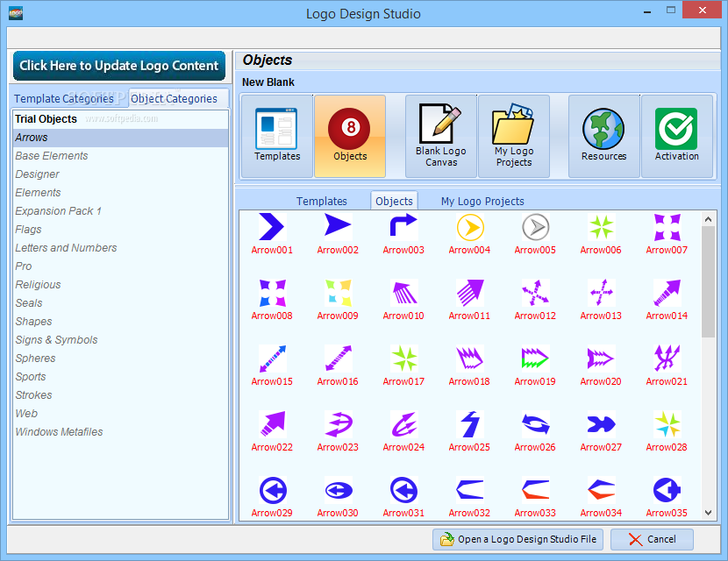The width and height of the screenshot is (728, 561).
Task: Click Open a Logo Design Studio File
Action: click(x=517, y=539)
